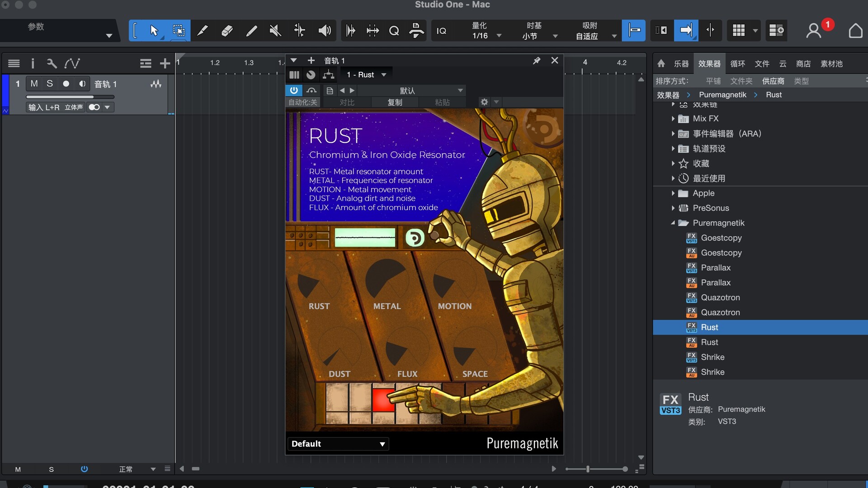868x488 pixels.
Task: Adjust track 音轨 1 volume fader
Action: pos(70,97)
